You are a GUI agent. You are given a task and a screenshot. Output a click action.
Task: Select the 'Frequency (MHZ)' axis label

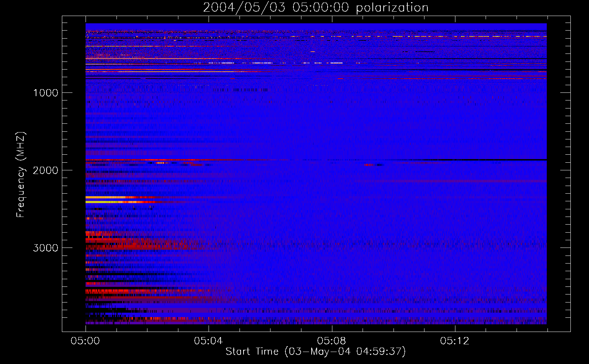(x=21, y=175)
